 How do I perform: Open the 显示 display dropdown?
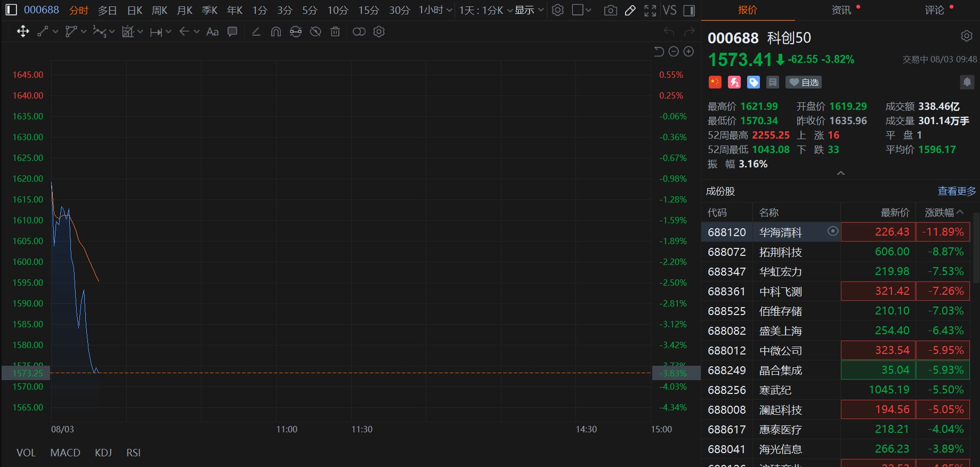529,10
